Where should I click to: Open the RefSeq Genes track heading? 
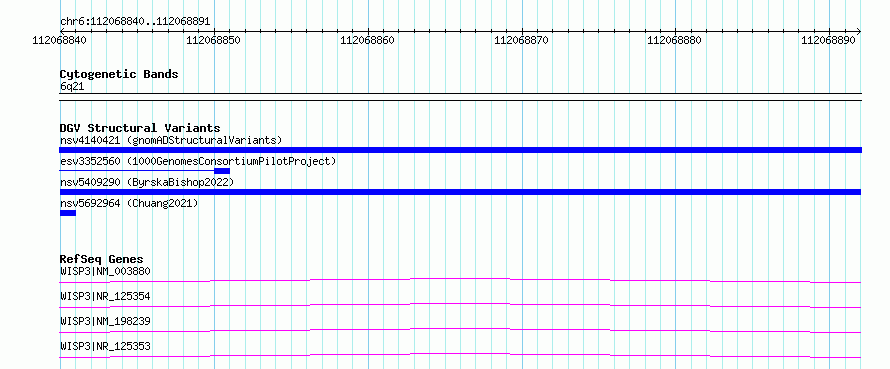101,259
